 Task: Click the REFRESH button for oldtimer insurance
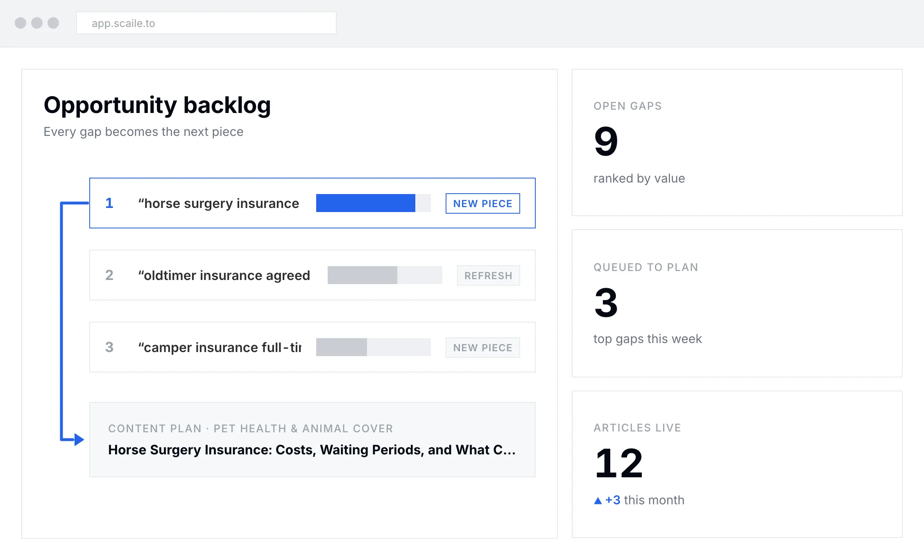click(488, 275)
